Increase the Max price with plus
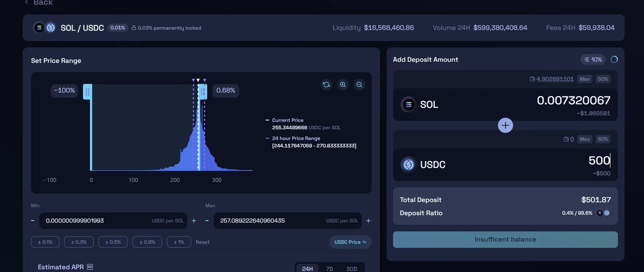Viewport: 644px width, 272px height. pyautogui.click(x=368, y=220)
